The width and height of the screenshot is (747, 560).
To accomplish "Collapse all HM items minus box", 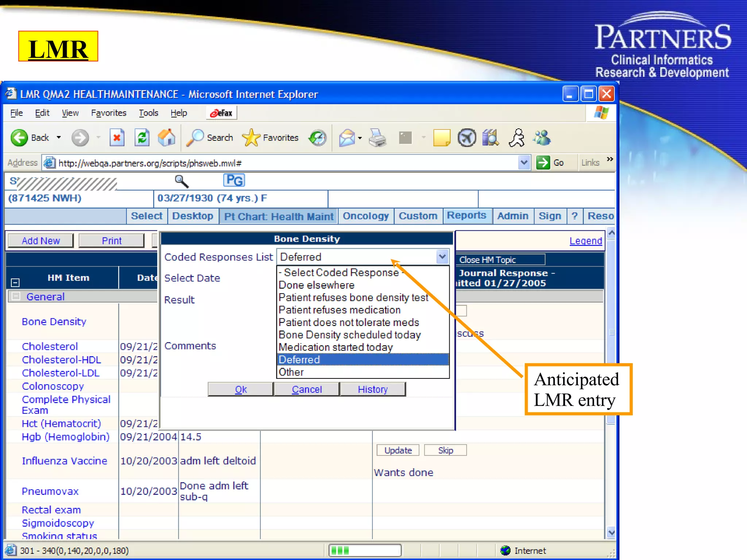I will point(15,283).
